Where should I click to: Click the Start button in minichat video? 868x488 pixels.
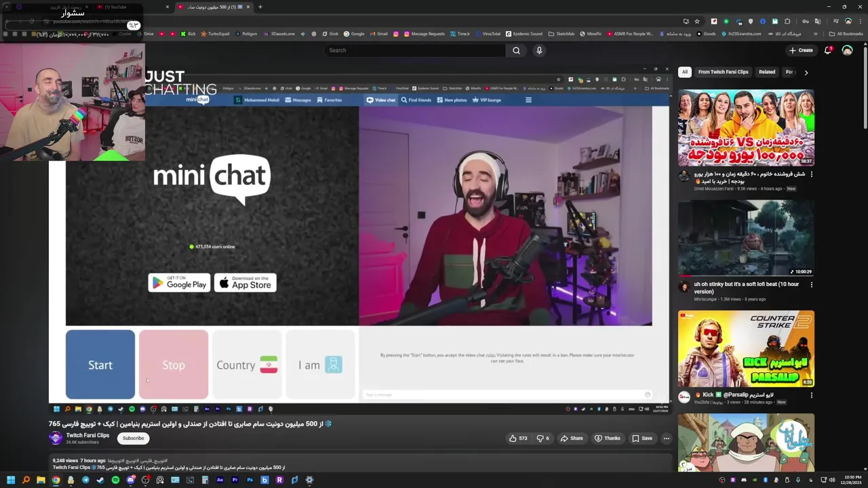(x=100, y=365)
